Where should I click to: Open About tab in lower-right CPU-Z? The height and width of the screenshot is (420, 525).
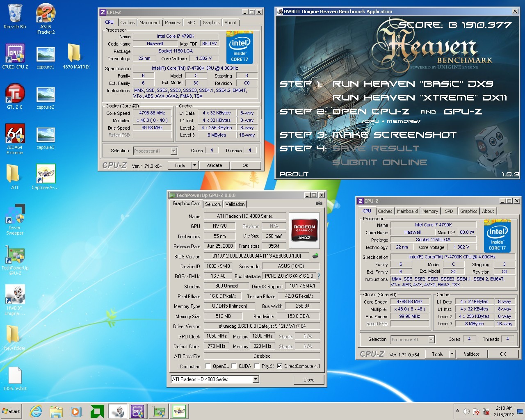pyautogui.click(x=488, y=211)
